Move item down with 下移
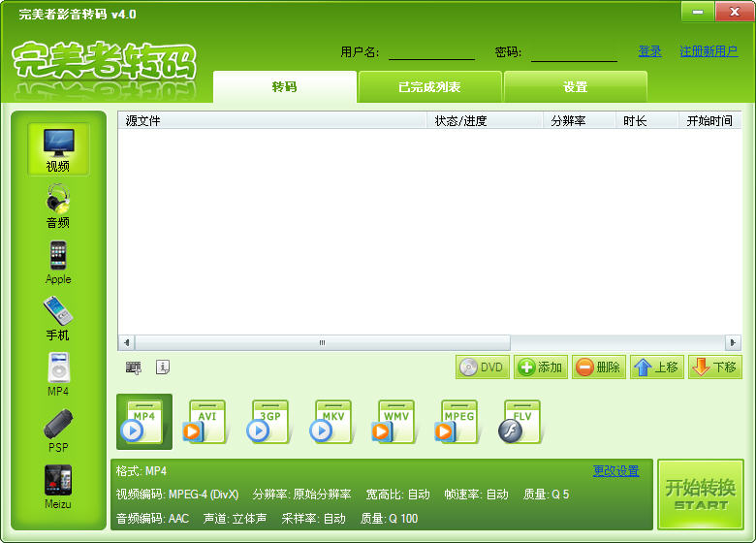The image size is (756, 543). [x=715, y=367]
